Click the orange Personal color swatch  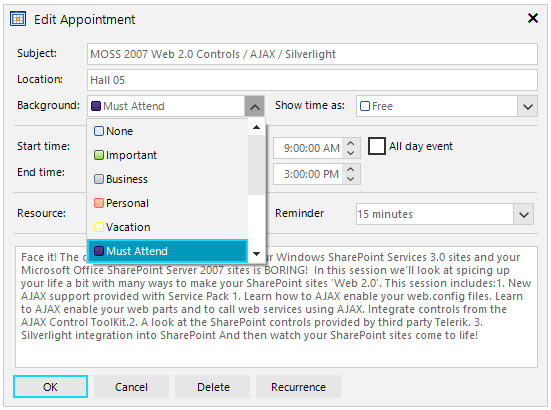pyautogui.click(x=99, y=203)
